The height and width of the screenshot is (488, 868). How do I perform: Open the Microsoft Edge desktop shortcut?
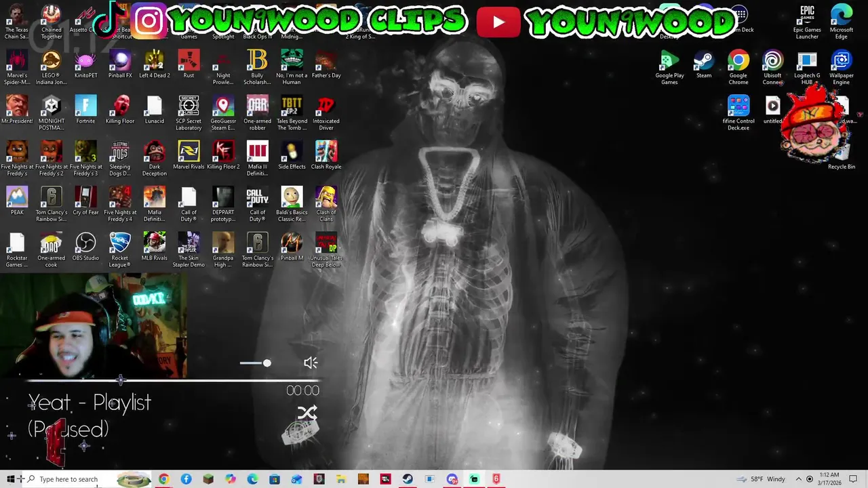click(x=842, y=22)
